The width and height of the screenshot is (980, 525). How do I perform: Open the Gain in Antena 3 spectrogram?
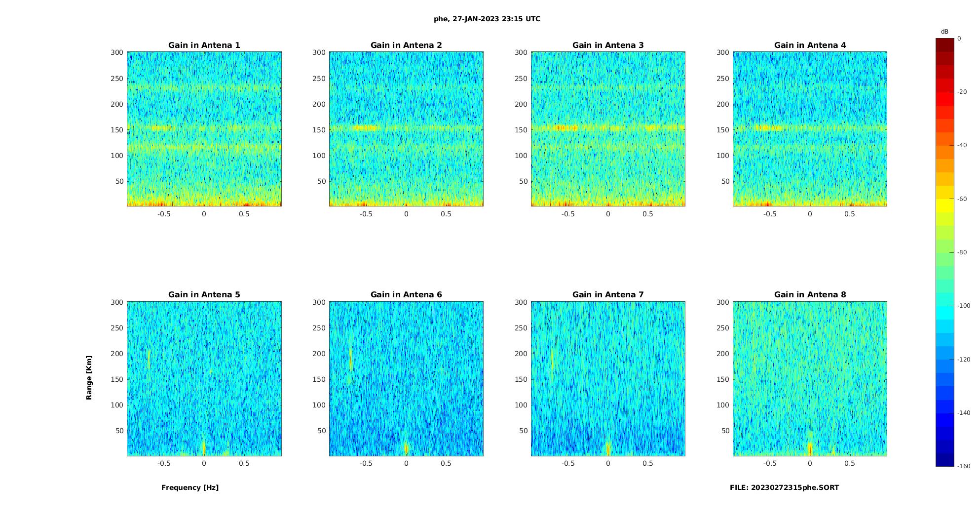(x=608, y=129)
